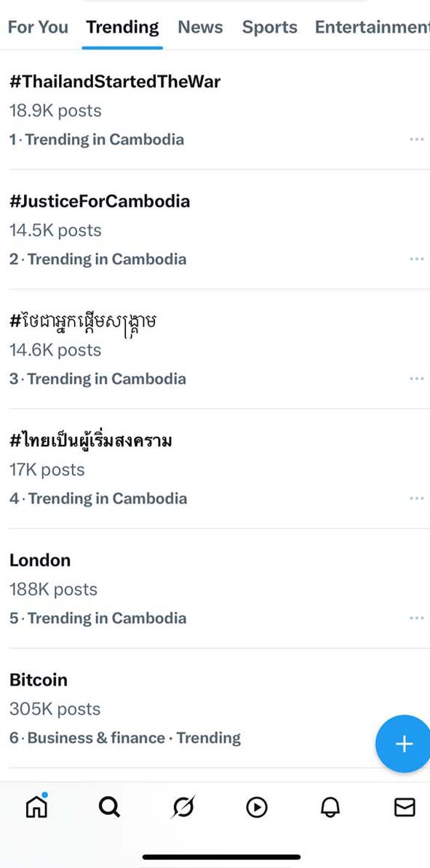Image resolution: width=430 pixels, height=868 pixels.
Task: Open the Home feed icon
Action: [x=36, y=806]
